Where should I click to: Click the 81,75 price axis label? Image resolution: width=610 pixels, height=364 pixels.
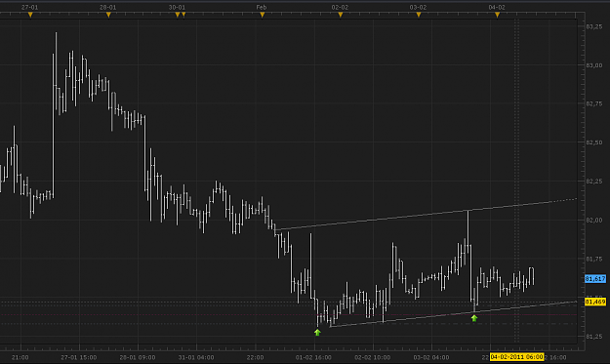594,259
